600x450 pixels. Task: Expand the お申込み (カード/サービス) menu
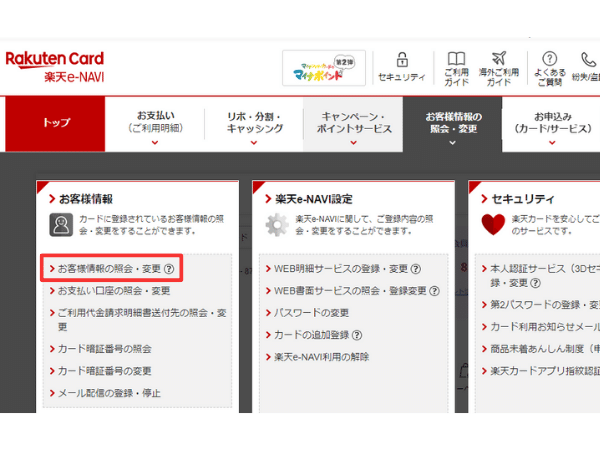point(552,124)
